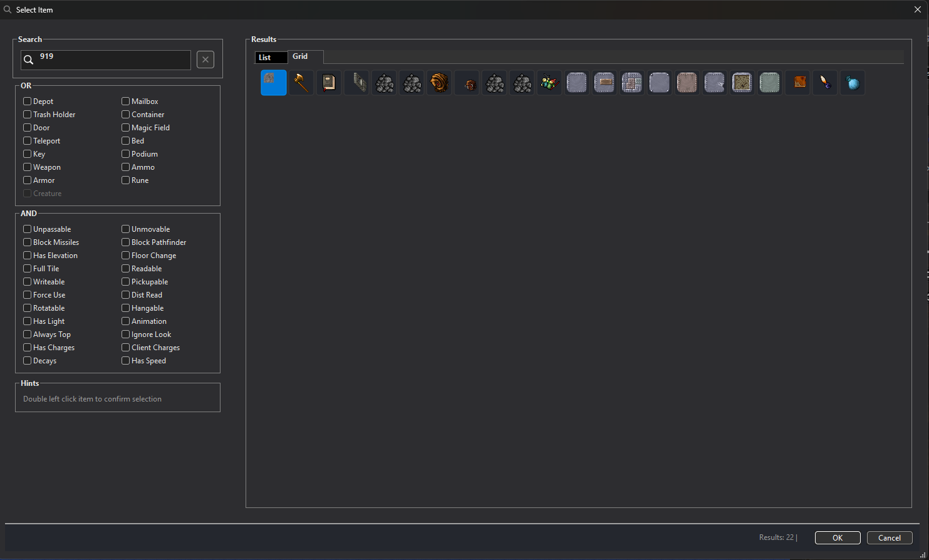Tick the Has Light checkbox

coord(28,321)
